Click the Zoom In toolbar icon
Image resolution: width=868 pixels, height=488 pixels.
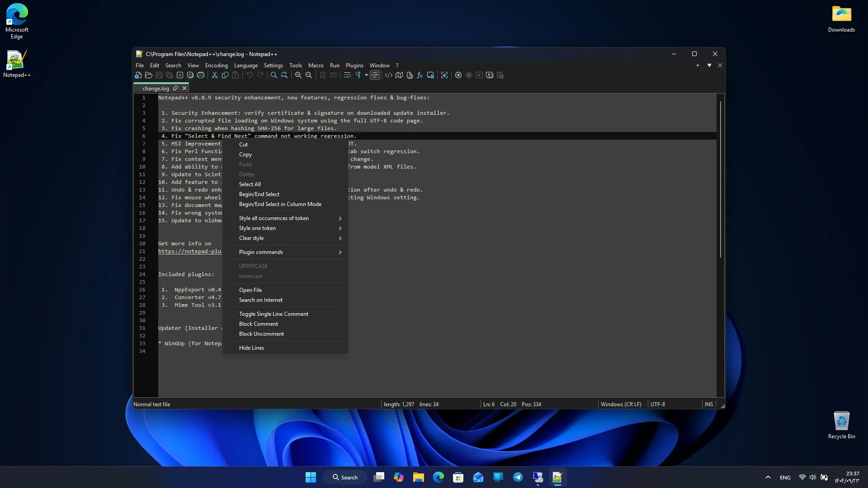click(x=298, y=75)
